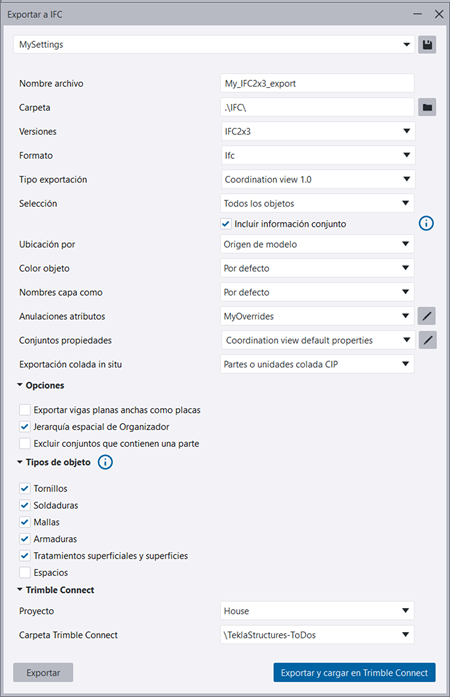Toggle Jerarquía espacial de Organizador option
This screenshot has height=697, width=450.
pyautogui.click(x=25, y=427)
